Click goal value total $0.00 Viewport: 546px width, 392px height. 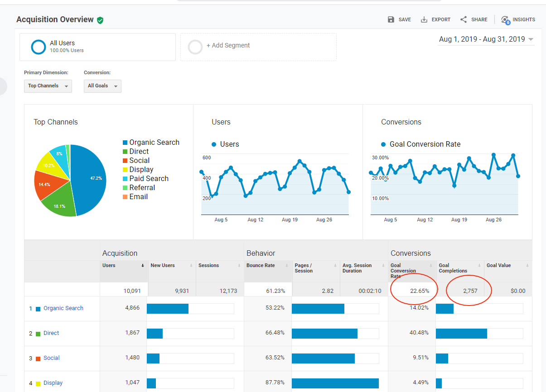click(x=518, y=291)
